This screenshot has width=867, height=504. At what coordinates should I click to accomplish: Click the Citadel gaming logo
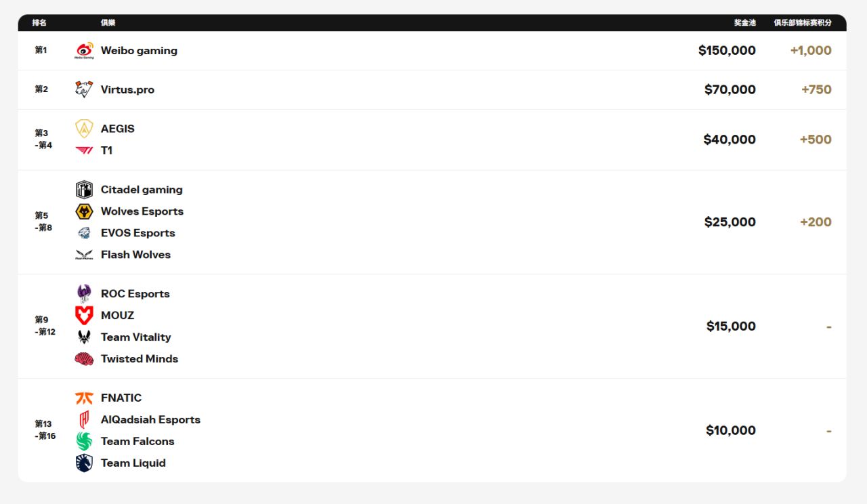click(84, 190)
